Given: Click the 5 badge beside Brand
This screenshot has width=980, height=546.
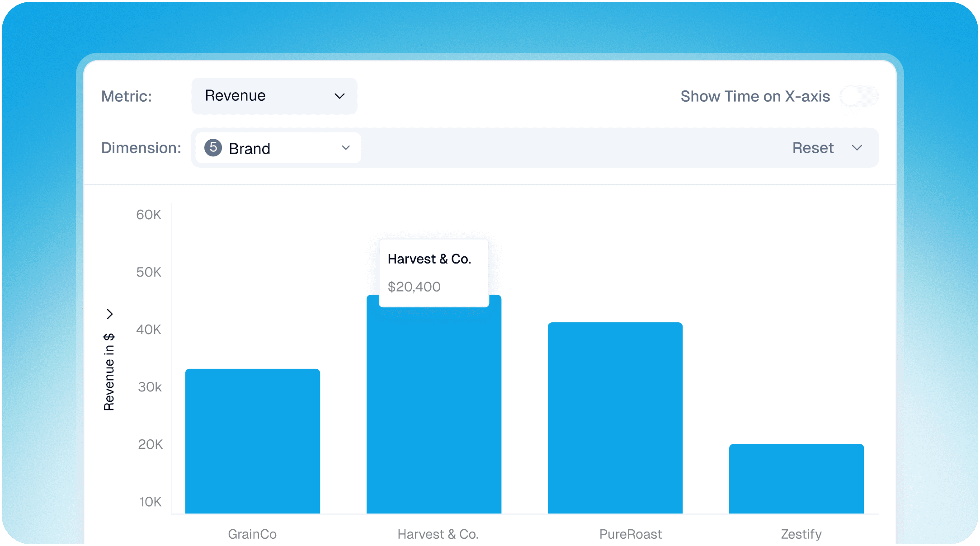Looking at the screenshot, I should (213, 148).
